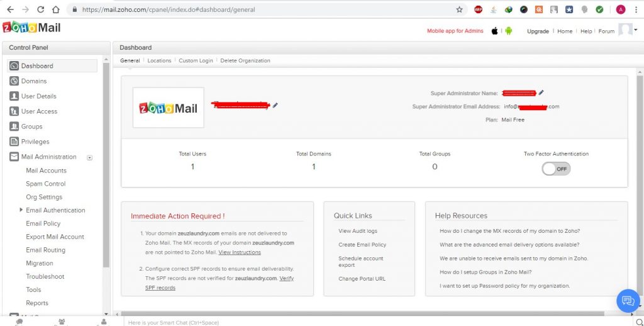Image resolution: width=644 pixels, height=326 pixels.
Task: Open help on changing MX records
Action: coord(509,231)
